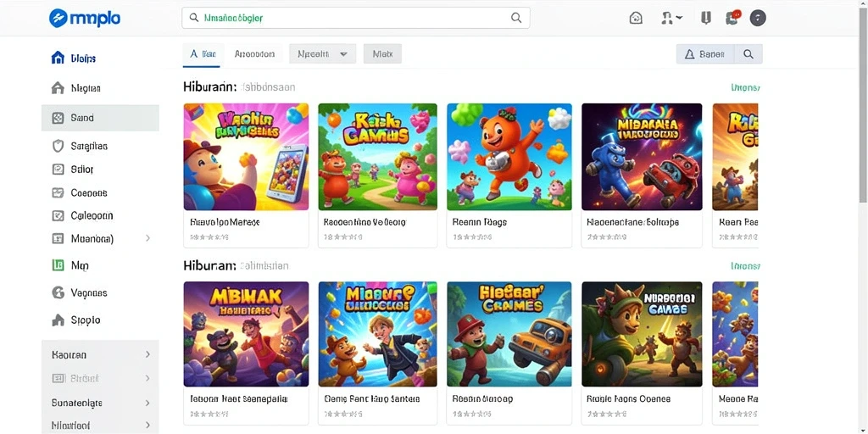Click the Haevolpo Marege title text
Image resolution: width=868 pixels, height=434 pixels.
point(225,222)
